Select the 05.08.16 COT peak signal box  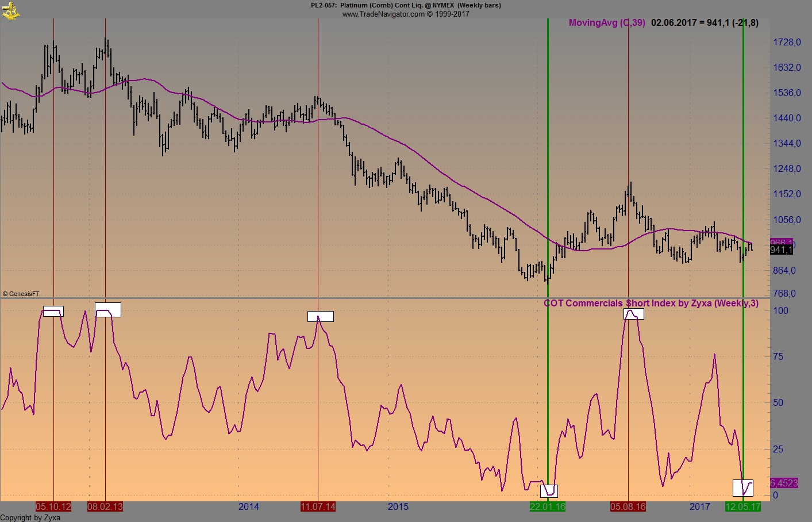pyautogui.click(x=634, y=314)
